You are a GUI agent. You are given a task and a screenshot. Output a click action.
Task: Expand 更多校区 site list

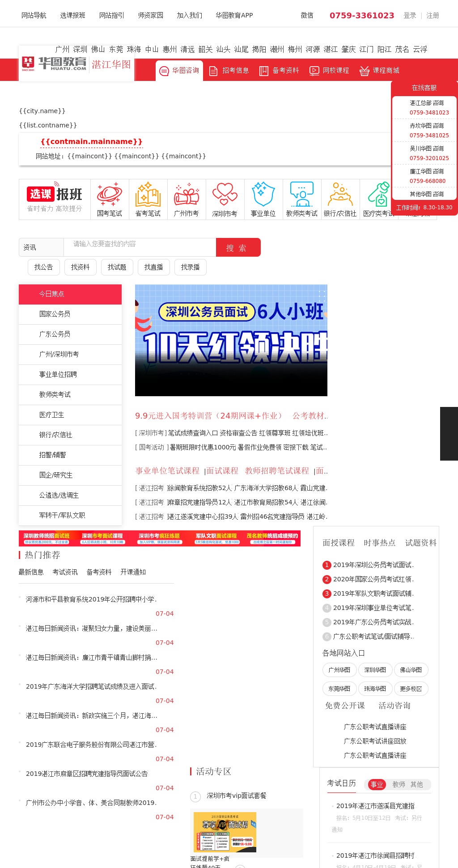(411, 689)
